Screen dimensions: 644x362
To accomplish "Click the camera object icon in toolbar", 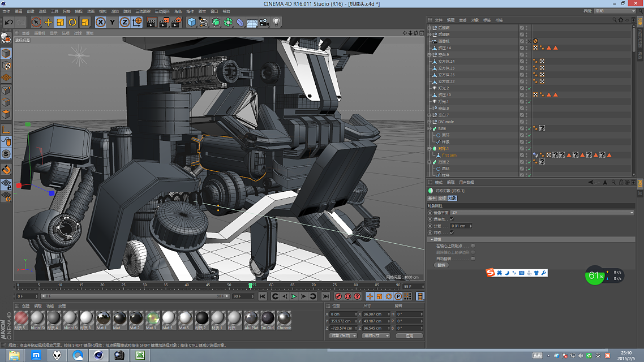I will pyautogui.click(x=264, y=22).
